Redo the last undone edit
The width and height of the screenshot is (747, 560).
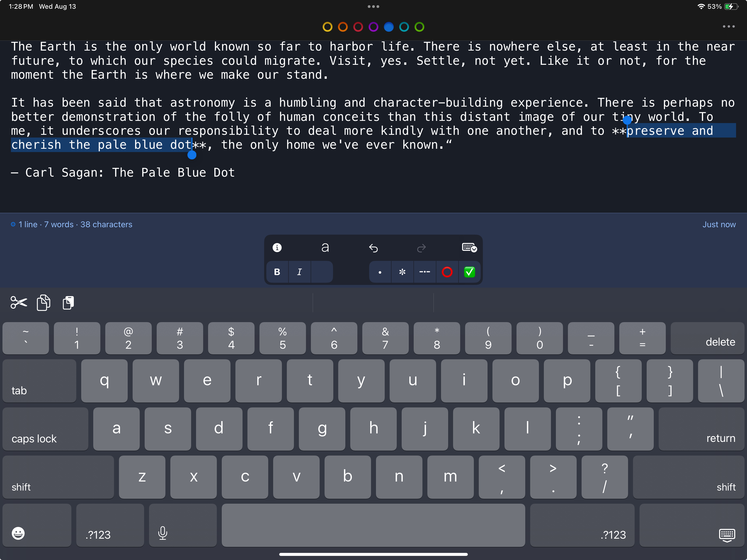pyautogui.click(x=421, y=248)
